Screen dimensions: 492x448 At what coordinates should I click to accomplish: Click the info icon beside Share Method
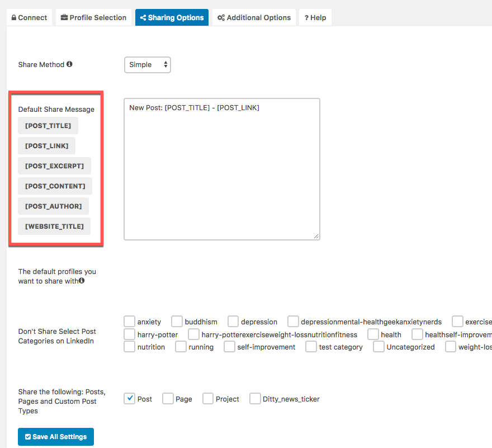(x=69, y=64)
